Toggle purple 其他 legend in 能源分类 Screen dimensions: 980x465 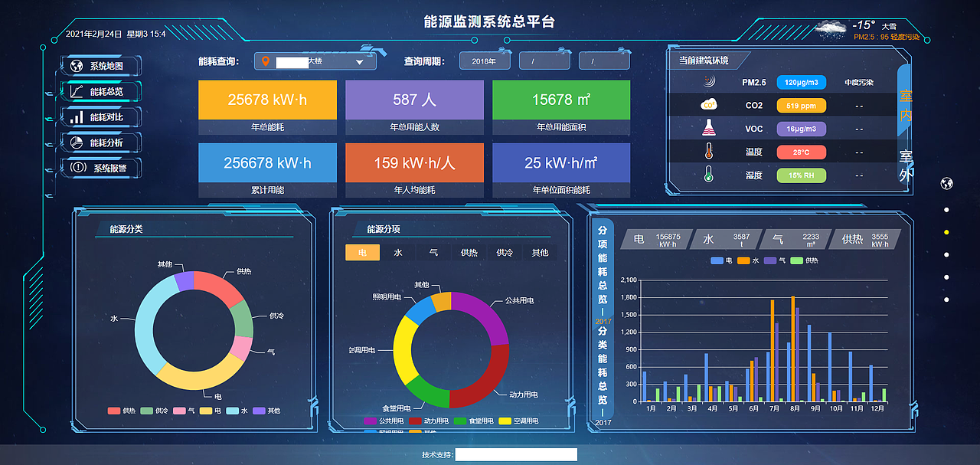tap(266, 411)
